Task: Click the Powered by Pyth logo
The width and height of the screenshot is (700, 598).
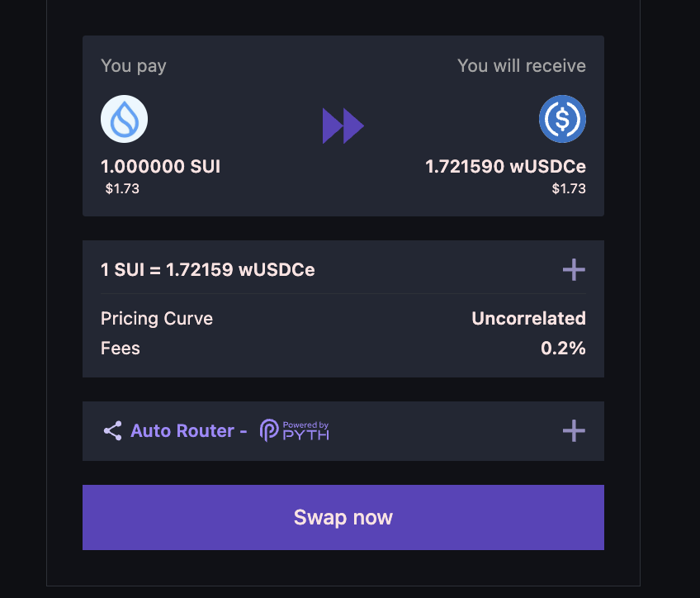Action: [x=295, y=430]
